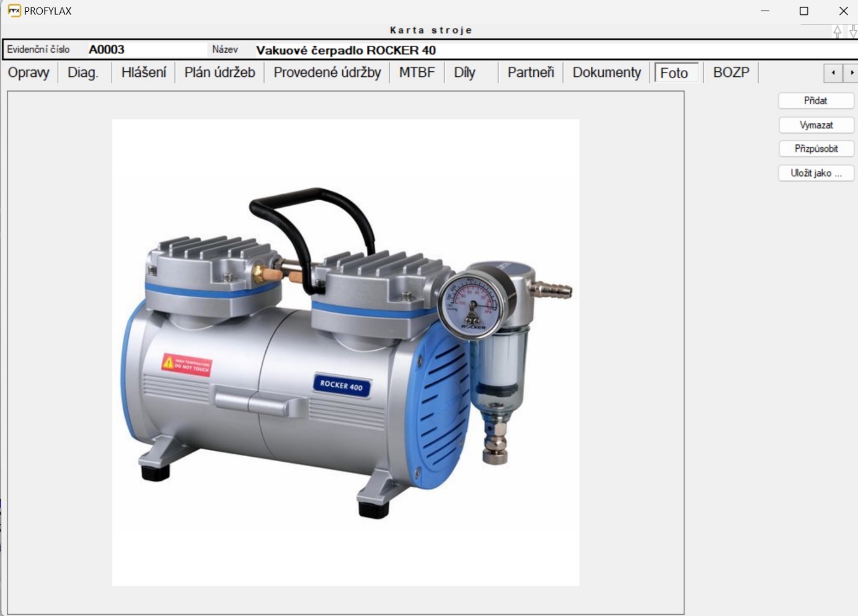The width and height of the screenshot is (858, 616).
Task: Open the Hlášení tab
Action: point(144,73)
